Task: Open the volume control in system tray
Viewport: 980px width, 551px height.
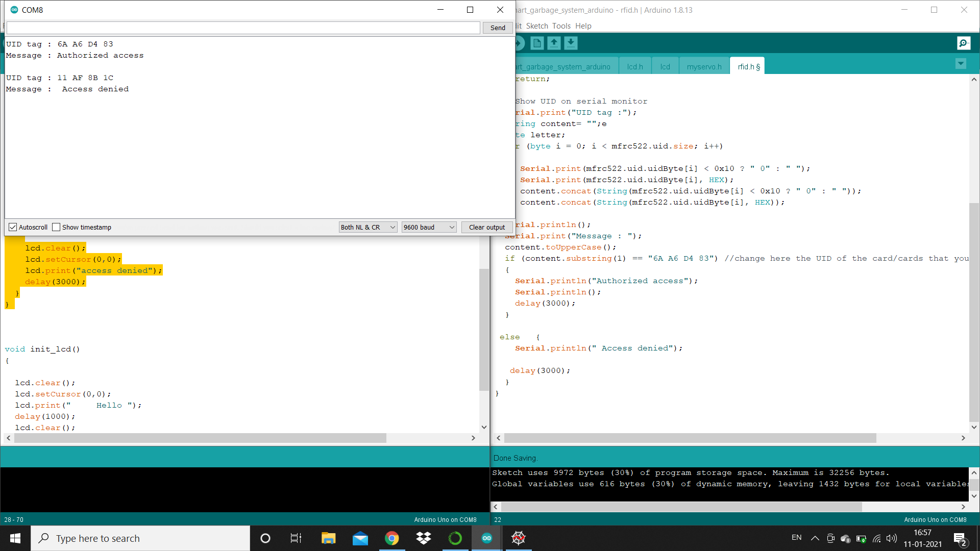Action: 892,538
